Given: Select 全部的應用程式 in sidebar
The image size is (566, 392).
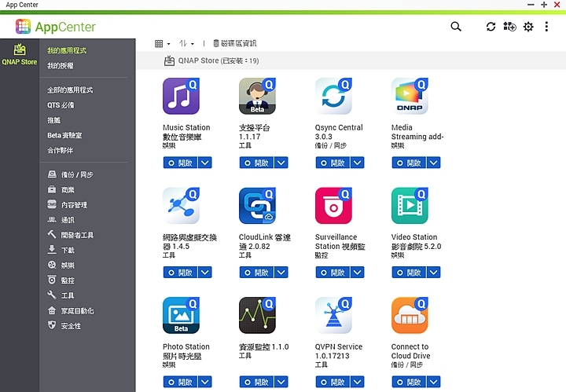Looking at the screenshot, I should [x=70, y=90].
